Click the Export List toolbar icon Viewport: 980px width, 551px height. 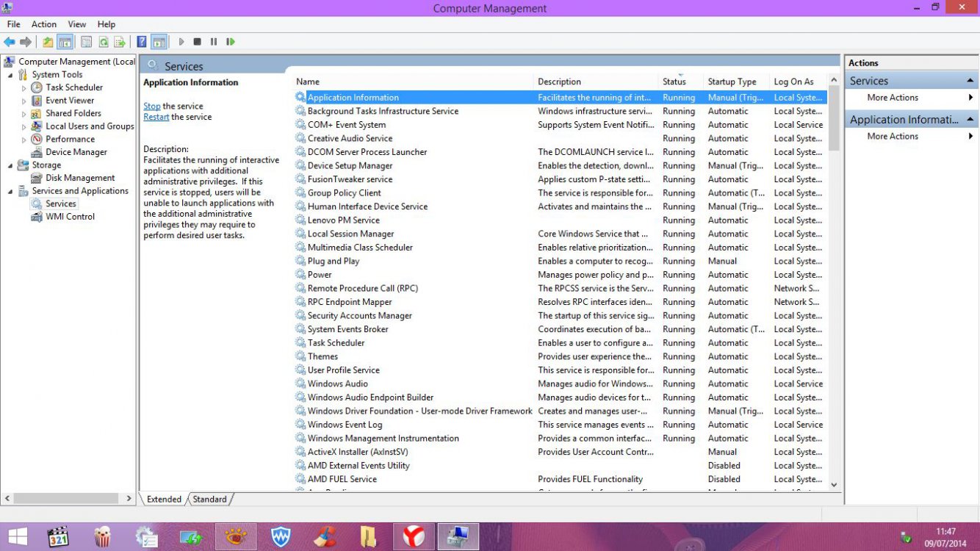click(120, 42)
